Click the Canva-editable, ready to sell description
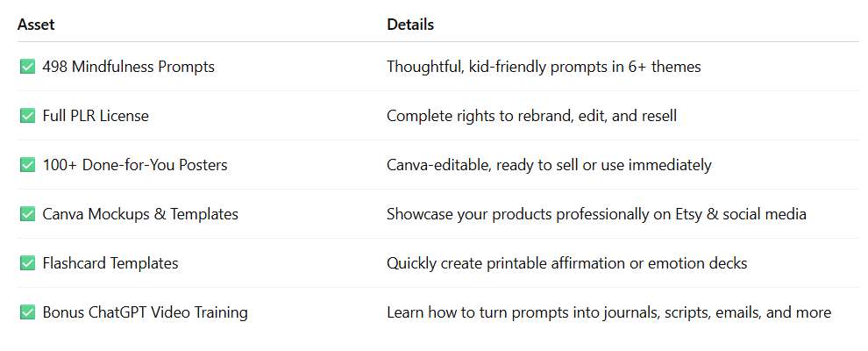 (549, 165)
